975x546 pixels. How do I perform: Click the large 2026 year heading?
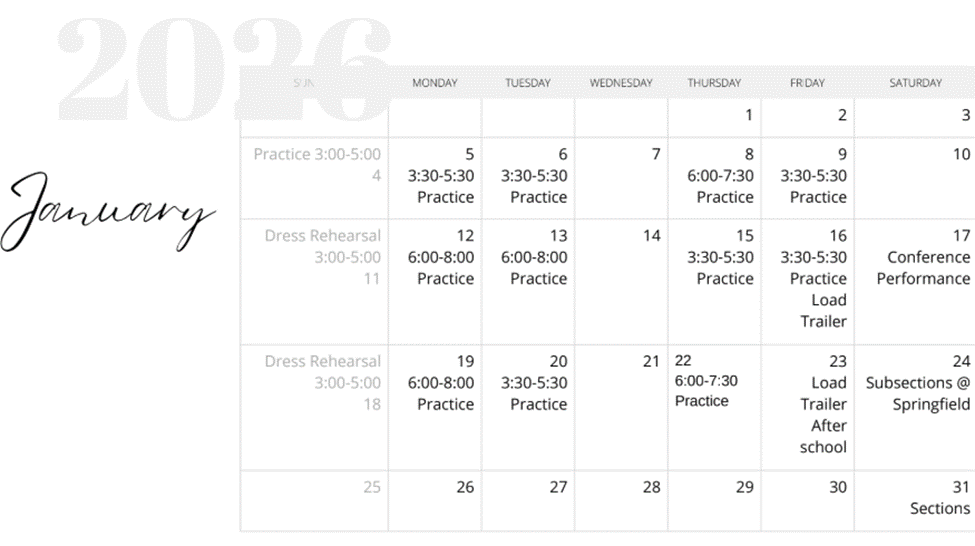(x=225, y=70)
